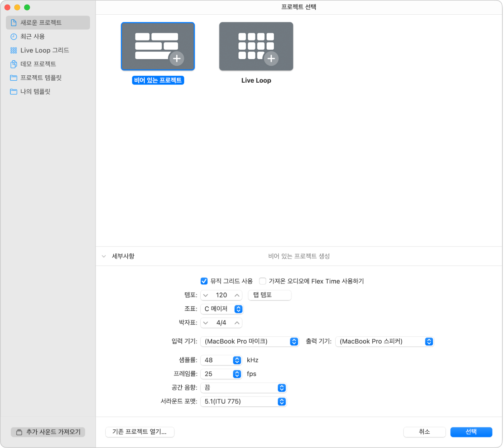Click the document icon beside 새로운 프로젝트
Screen dimensions: 504x448
(x=14, y=23)
